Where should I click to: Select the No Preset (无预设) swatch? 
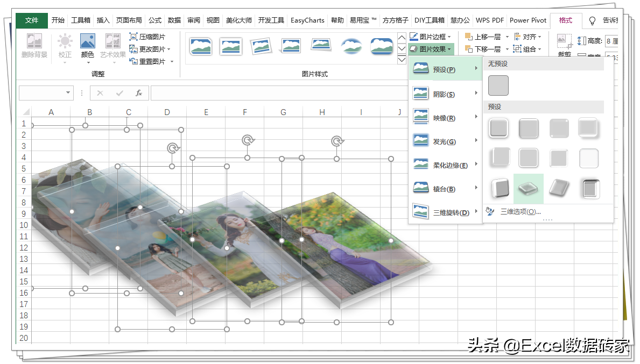point(498,85)
